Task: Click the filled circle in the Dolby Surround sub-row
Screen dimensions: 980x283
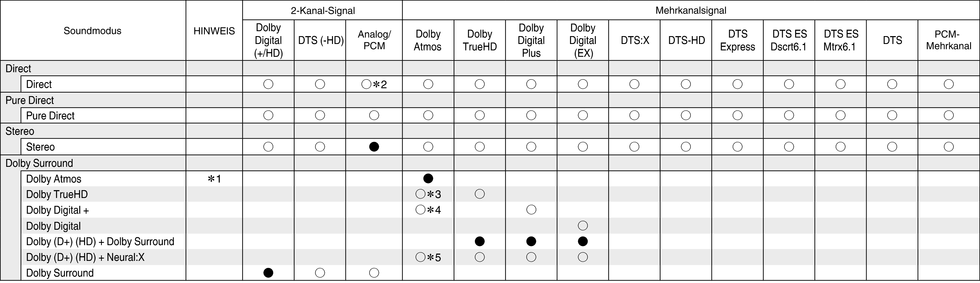Action: pyautogui.click(x=268, y=272)
